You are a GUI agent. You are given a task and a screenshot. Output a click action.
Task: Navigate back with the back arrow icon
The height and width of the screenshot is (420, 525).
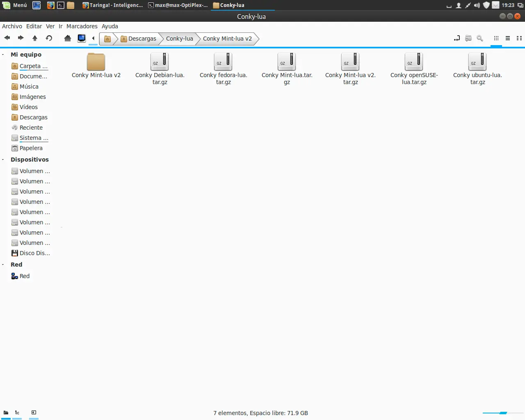tap(7, 38)
